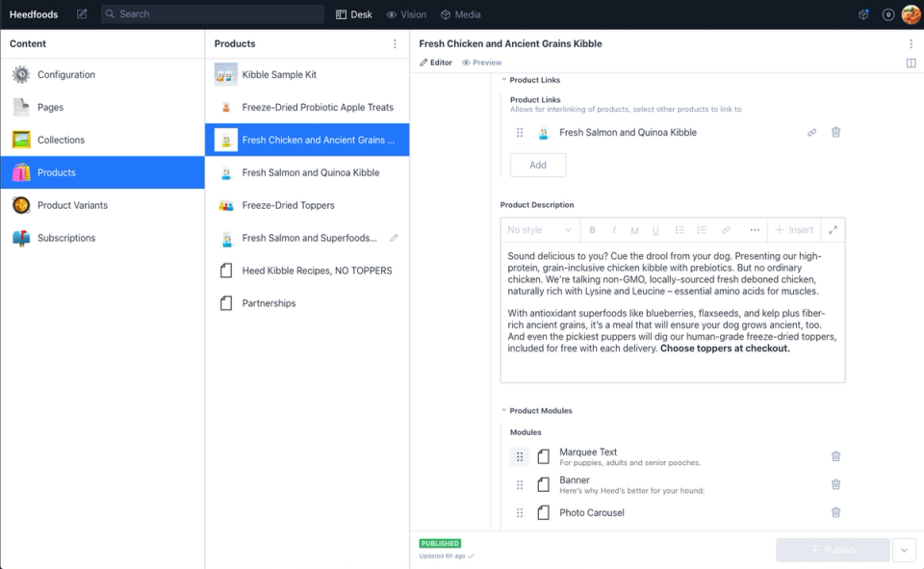
Task: Click the Banner module drag handle
Action: coord(520,484)
